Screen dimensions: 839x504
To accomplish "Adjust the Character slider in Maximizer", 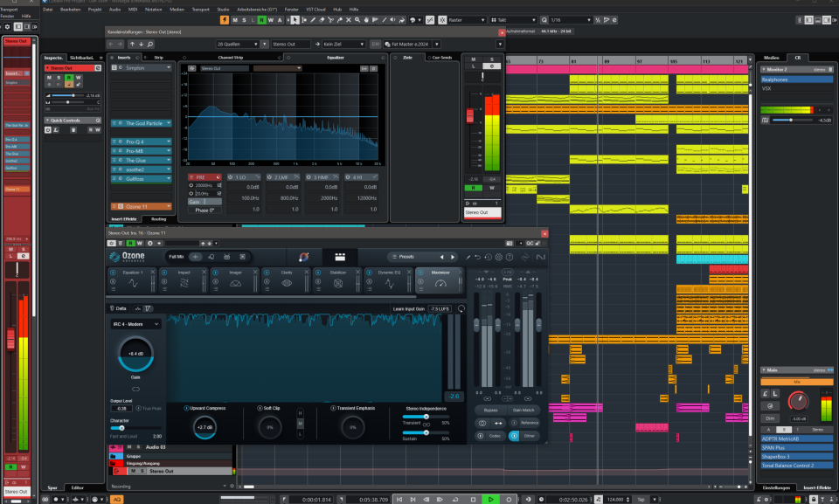I will 122,427.
